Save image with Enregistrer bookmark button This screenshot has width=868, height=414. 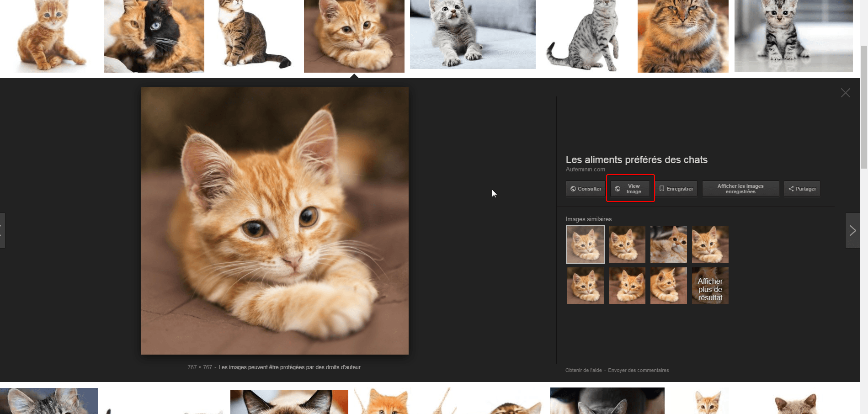point(676,189)
